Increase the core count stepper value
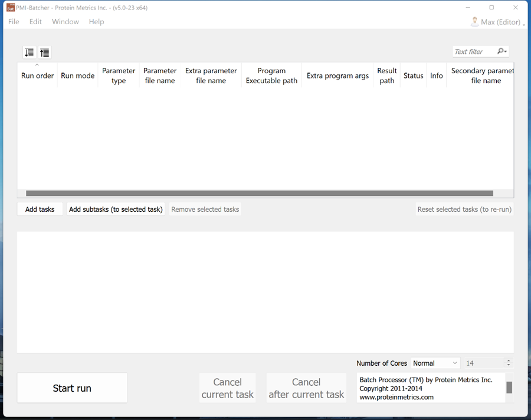531x420 pixels. [x=509, y=360]
